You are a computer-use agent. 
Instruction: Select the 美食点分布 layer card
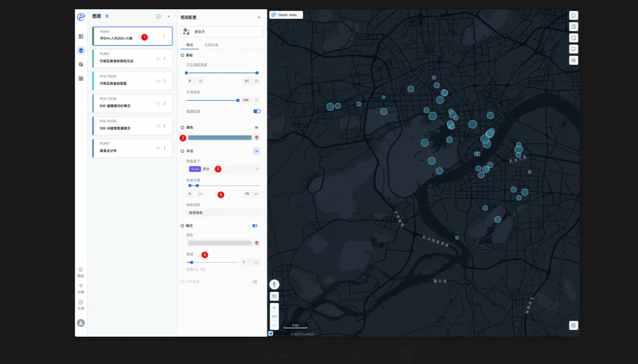coord(133,149)
